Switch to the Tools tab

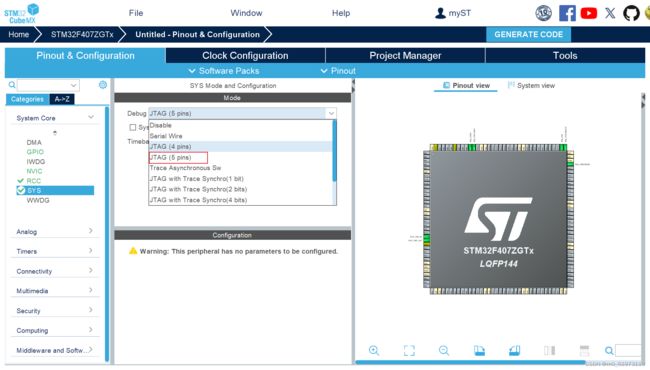pos(565,56)
